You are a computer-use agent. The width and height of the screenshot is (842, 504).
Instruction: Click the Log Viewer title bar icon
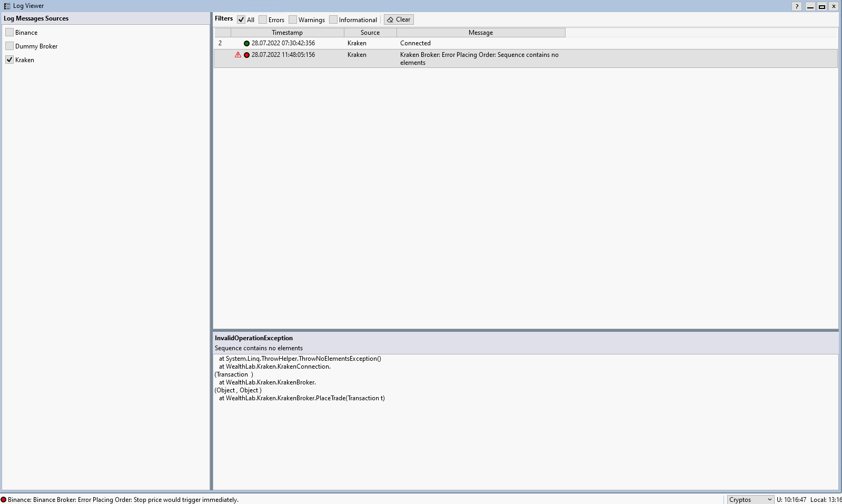(7, 6)
